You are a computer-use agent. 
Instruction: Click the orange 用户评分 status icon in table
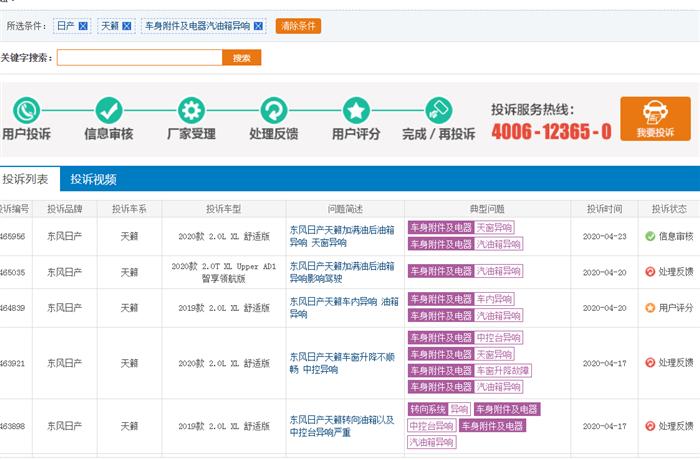tap(650, 308)
